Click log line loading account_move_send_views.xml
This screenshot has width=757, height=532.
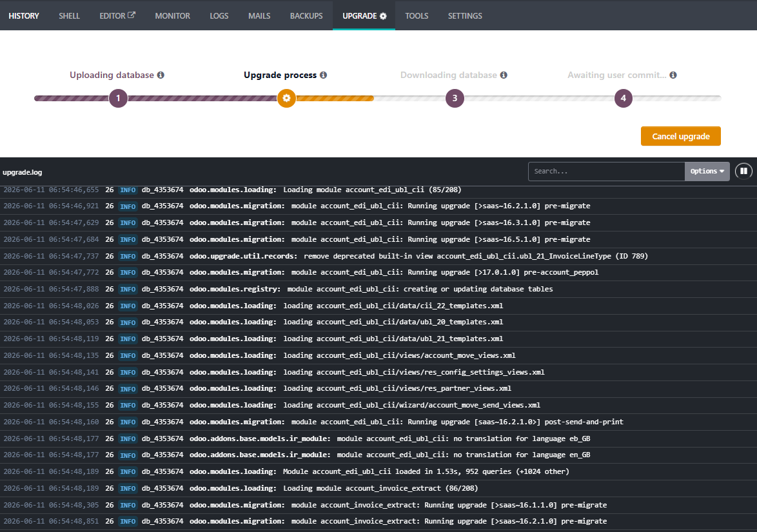[378, 406]
